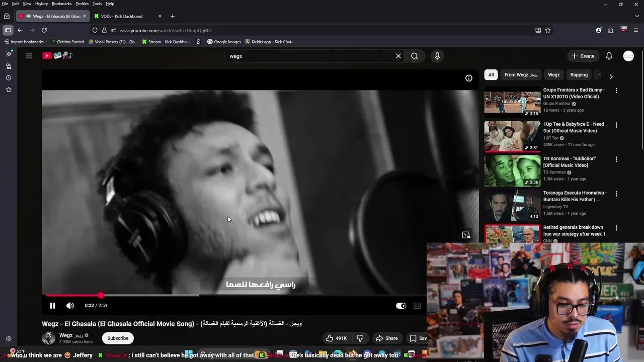Select the All filter chip
Viewport: 644px width, 362px height.
[x=491, y=75]
